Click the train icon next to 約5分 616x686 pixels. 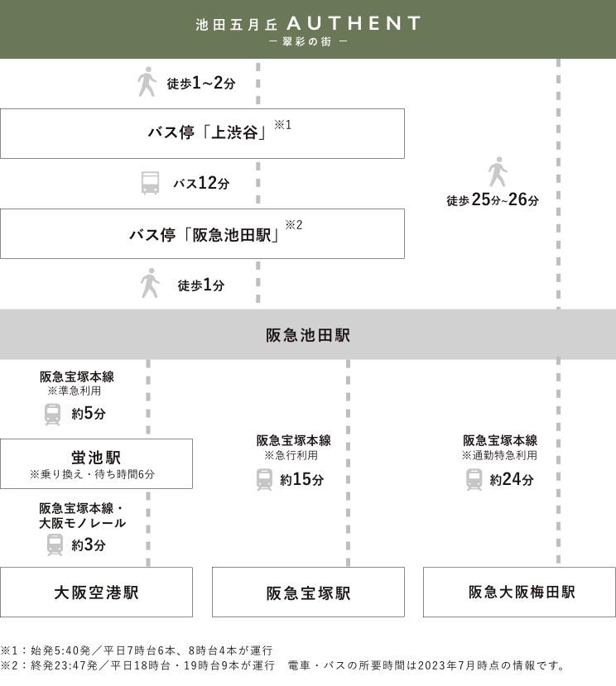(x=52, y=414)
